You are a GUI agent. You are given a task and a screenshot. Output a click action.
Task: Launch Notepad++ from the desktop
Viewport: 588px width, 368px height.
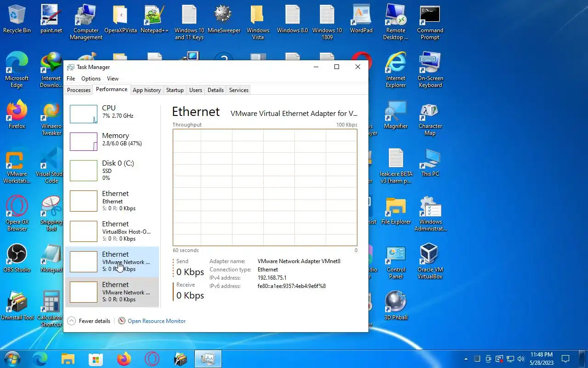click(155, 19)
